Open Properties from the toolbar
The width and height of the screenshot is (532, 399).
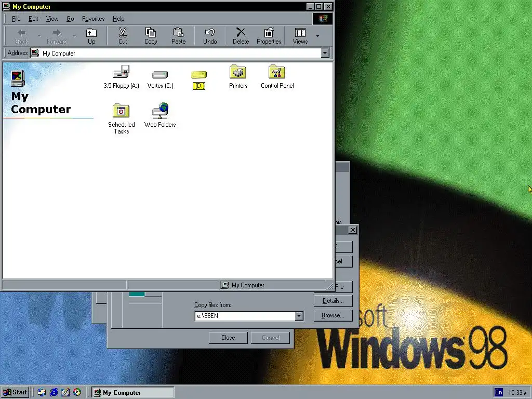[x=269, y=36]
